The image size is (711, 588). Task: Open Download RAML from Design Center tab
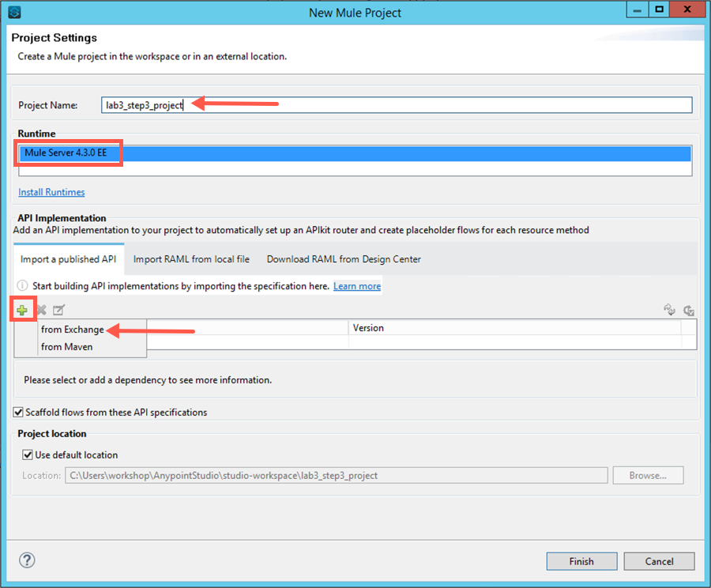pyautogui.click(x=344, y=259)
